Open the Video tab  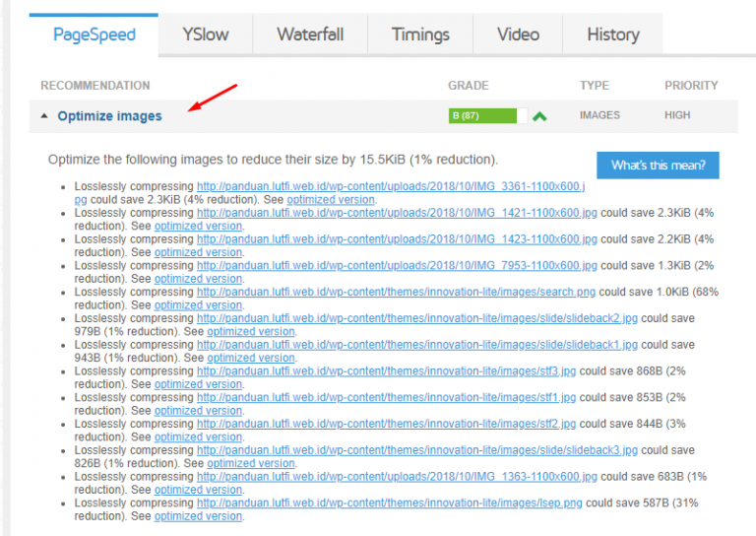coord(518,34)
